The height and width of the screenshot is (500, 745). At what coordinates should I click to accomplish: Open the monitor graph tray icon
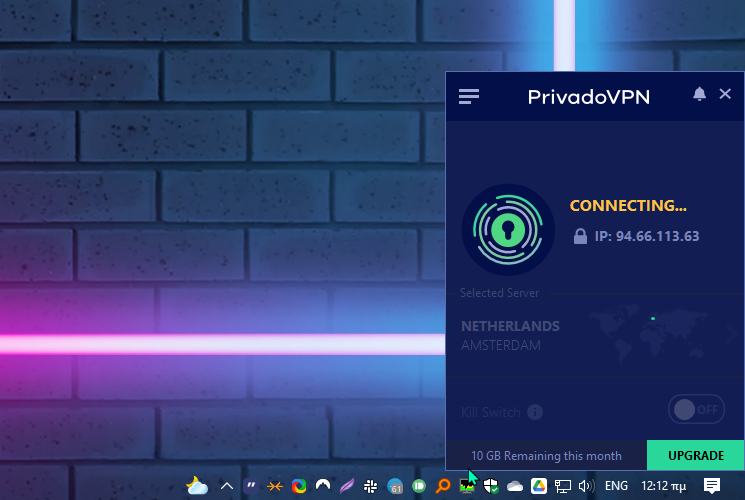pos(467,486)
